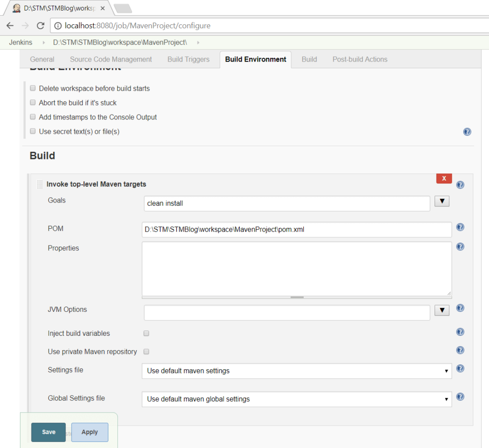Click the Save button

click(x=48, y=432)
